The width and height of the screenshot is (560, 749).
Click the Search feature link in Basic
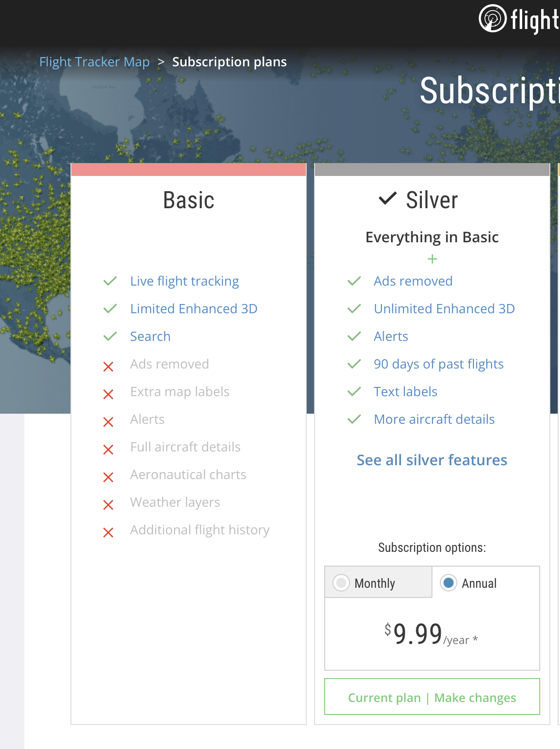click(x=150, y=336)
